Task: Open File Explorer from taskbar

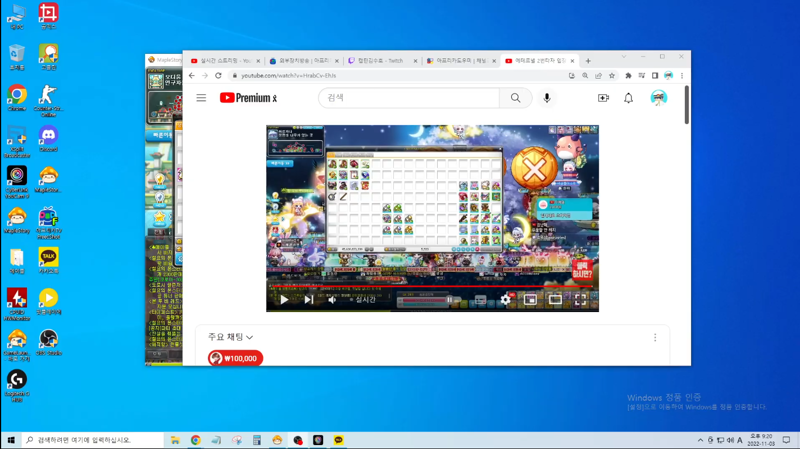Action: coord(175,440)
